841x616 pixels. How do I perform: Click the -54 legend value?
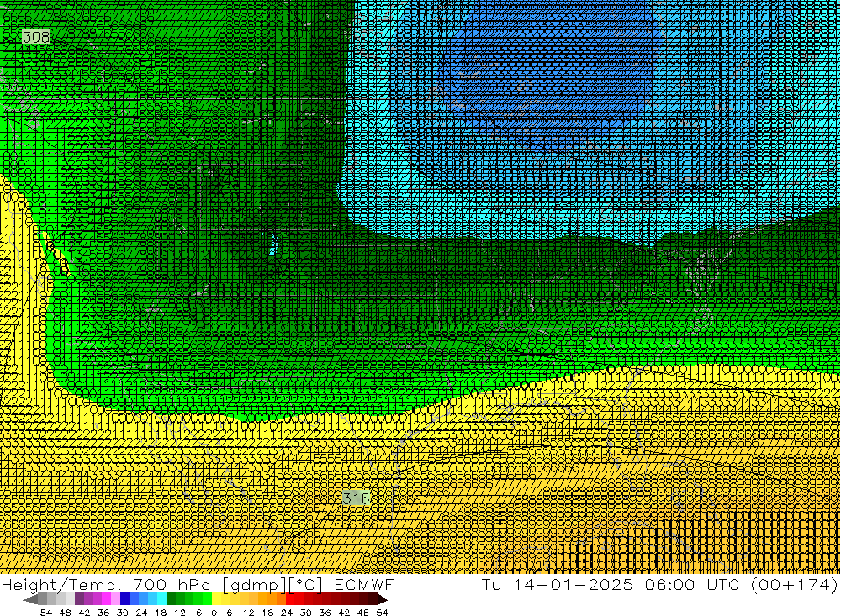click(x=43, y=613)
